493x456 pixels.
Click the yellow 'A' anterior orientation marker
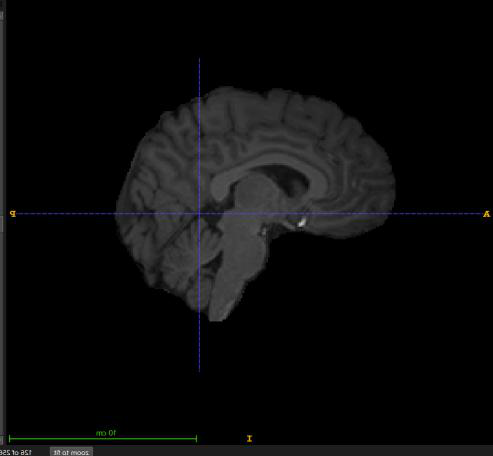[x=486, y=214]
